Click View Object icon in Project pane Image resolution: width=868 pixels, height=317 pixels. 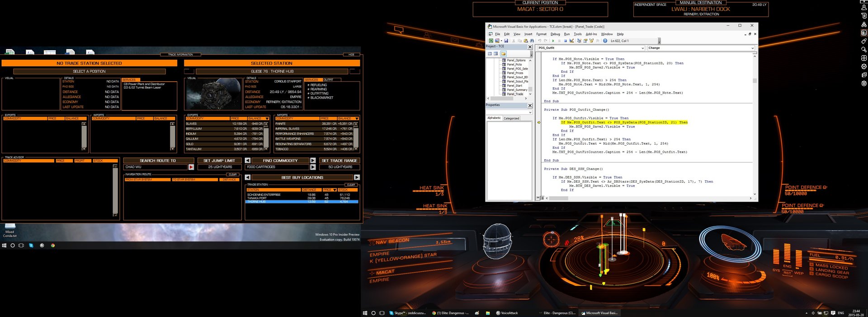495,53
